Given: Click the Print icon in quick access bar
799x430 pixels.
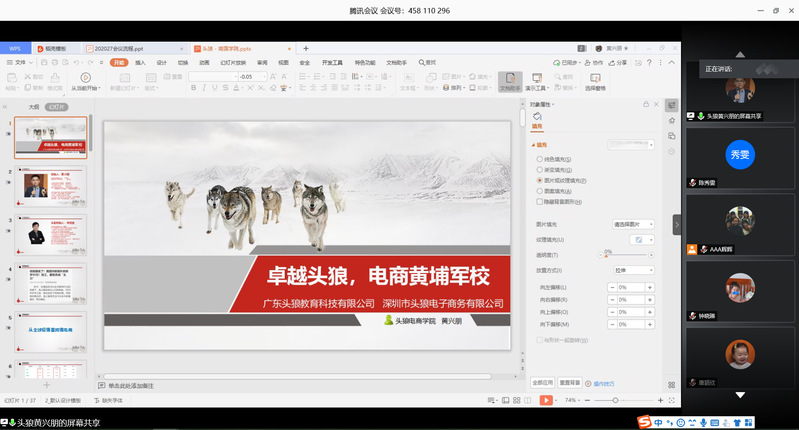Looking at the screenshot, I should [55, 63].
